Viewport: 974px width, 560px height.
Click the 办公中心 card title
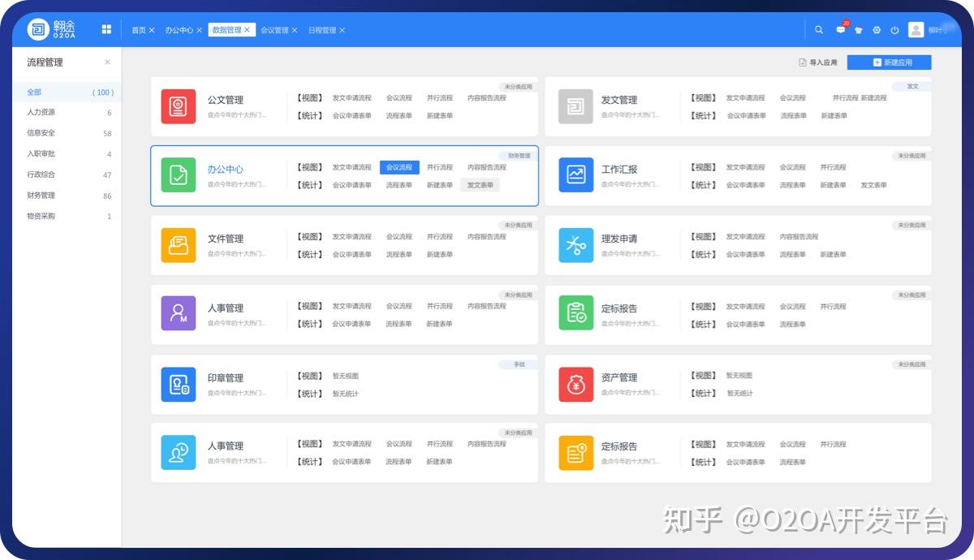click(x=226, y=170)
